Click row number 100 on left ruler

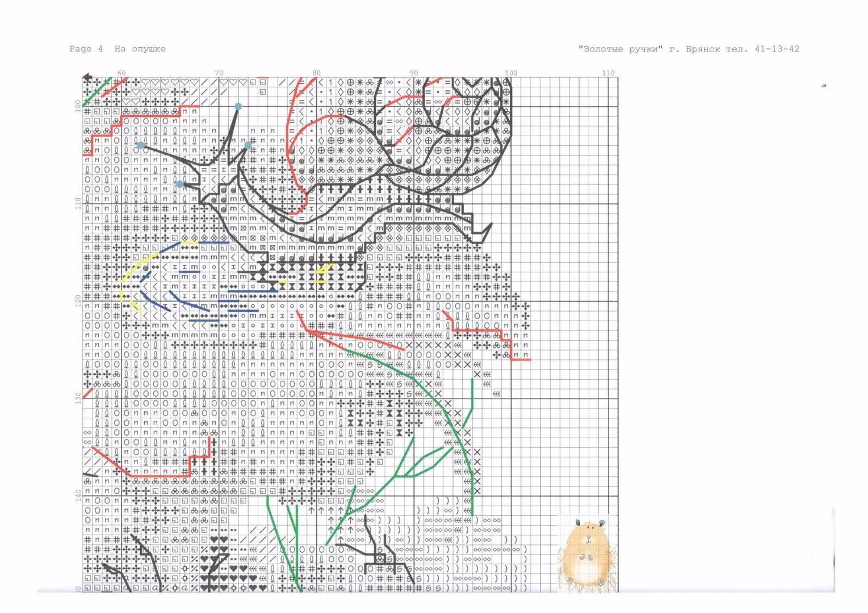click(78, 106)
